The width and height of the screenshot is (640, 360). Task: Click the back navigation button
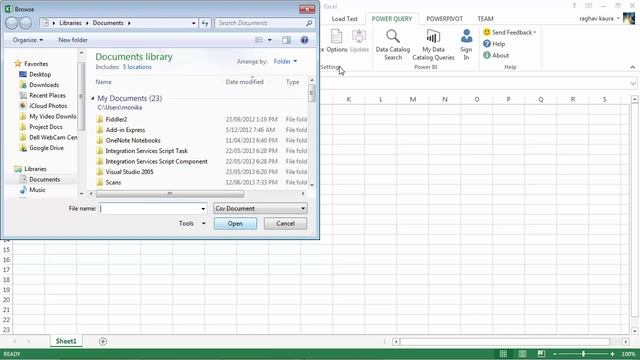pos(11,23)
